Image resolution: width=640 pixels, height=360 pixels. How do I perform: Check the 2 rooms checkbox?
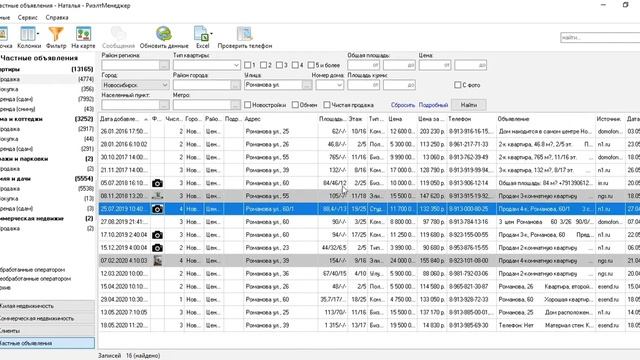(263, 65)
